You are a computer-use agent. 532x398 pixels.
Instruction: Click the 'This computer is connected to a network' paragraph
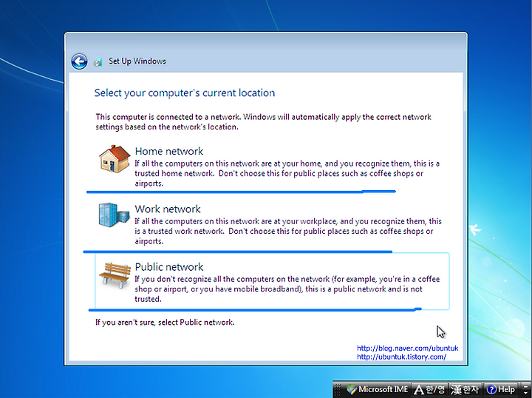(263, 122)
